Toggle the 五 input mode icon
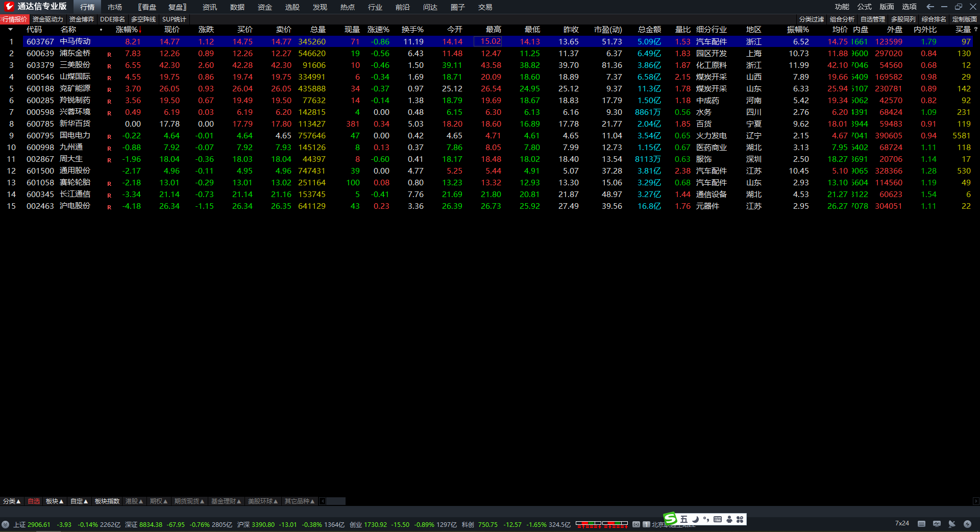980x532 pixels. click(x=684, y=519)
